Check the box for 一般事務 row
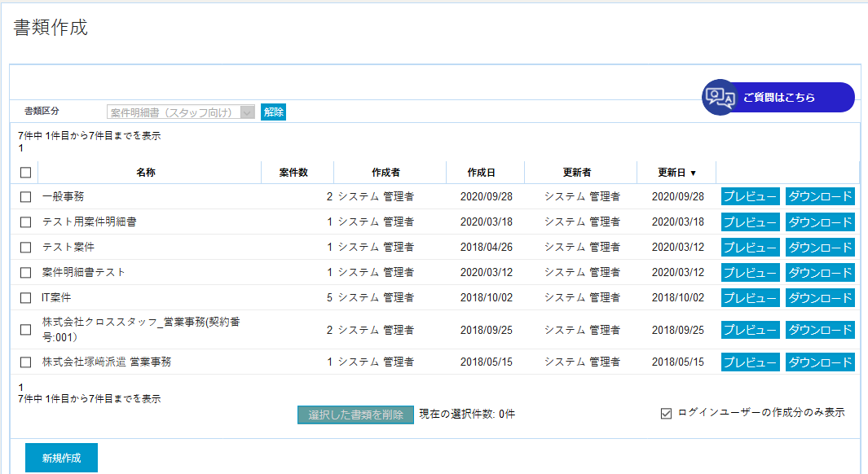Image resolution: width=868 pixels, height=474 pixels. (x=25, y=197)
